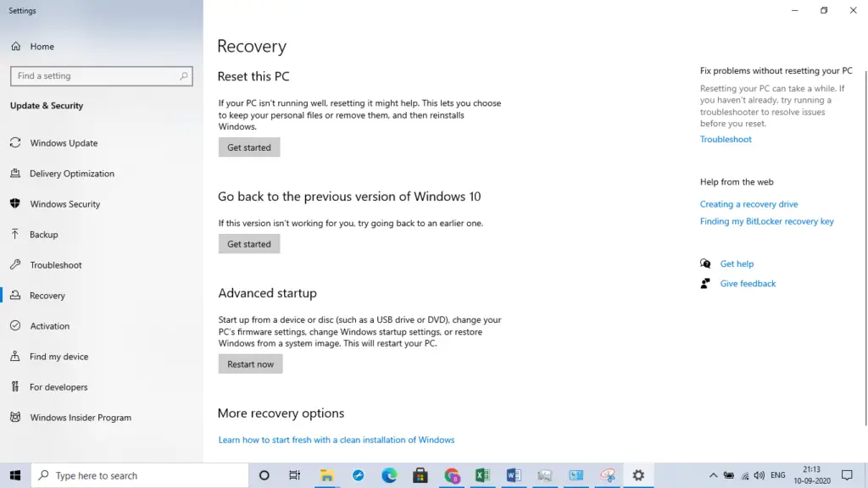Open Snipping Tool from the taskbar
Viewport: 868px width, 488px height.
607,475
